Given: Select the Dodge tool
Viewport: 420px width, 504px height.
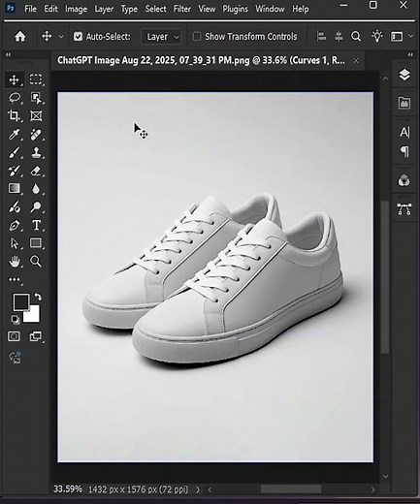Looking at the screenshot, I should 36,206.
